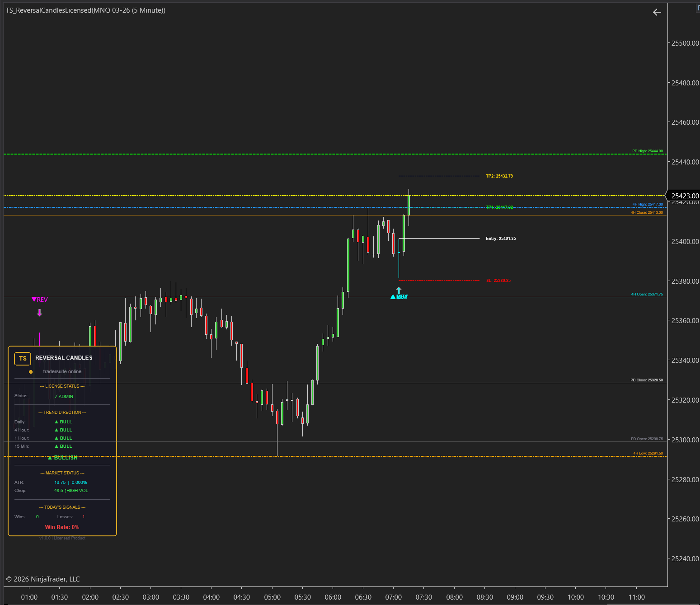Click the gold dot beside tradersuite.online
Screen dimensions: 700x605
(31, 372)
